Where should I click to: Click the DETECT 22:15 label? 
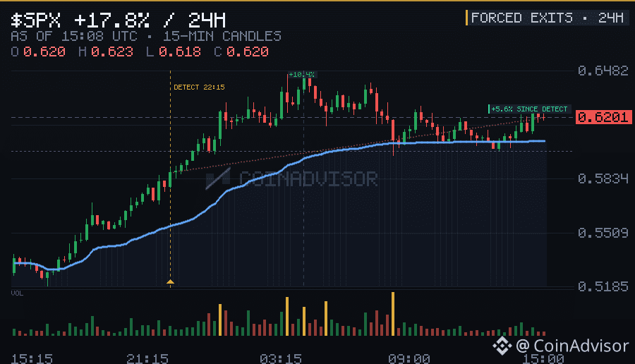199,87
